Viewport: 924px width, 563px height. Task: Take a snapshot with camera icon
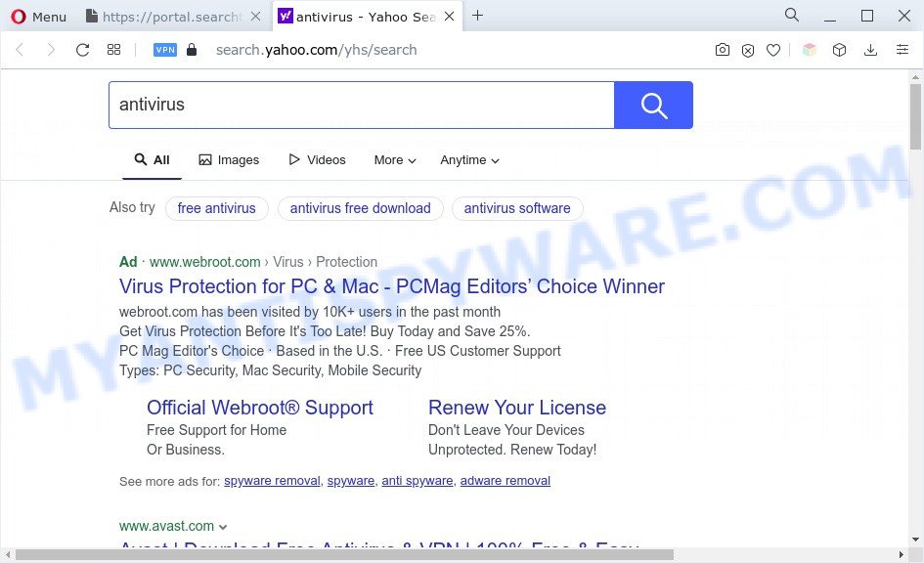[x=722, y=50]
